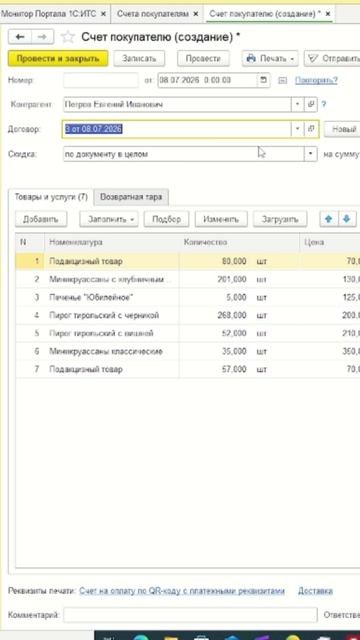Open the Товары и услуги (7) tab
Screen dimensions: 360x640
point(51,197)
